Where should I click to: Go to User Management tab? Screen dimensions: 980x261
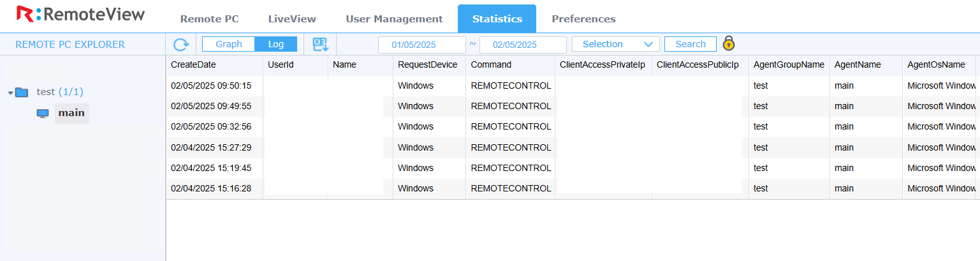point(394,19)
